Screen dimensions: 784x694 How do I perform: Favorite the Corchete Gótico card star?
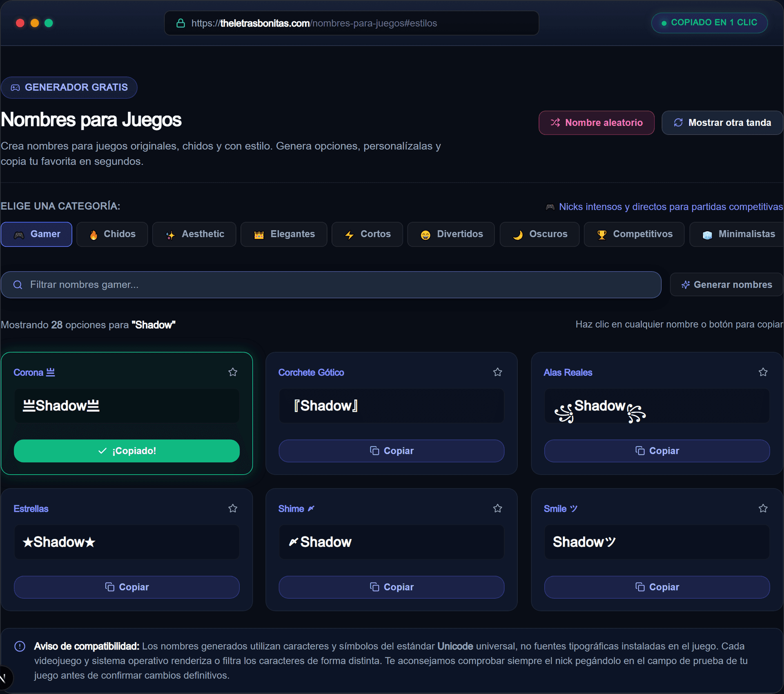(497, 372)
